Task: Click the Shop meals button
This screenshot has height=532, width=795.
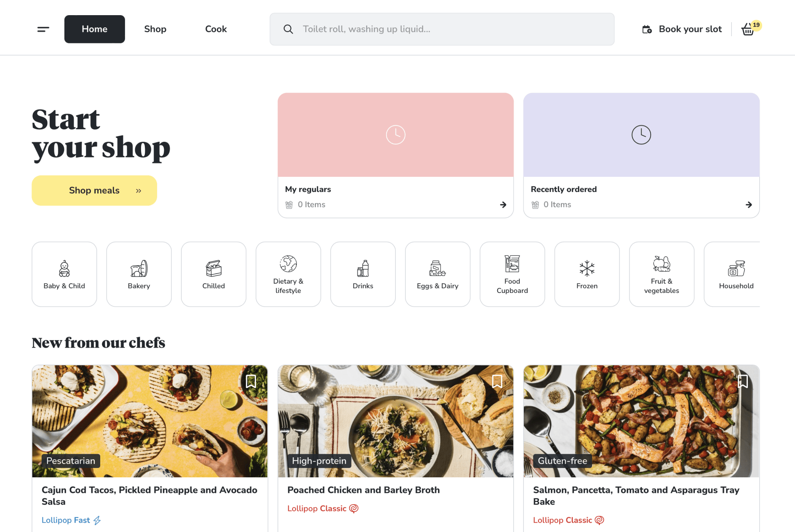Action: coord(94,191)
